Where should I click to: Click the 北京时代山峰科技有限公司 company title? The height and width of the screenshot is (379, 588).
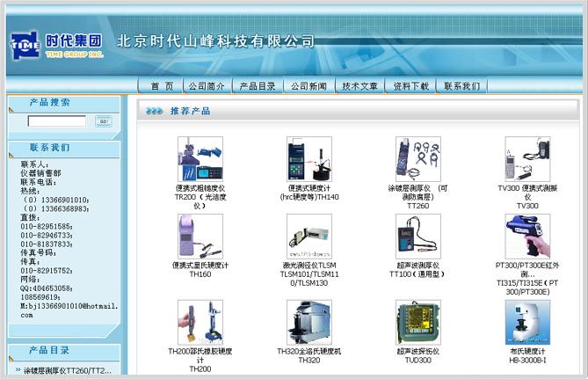[215, 41]
